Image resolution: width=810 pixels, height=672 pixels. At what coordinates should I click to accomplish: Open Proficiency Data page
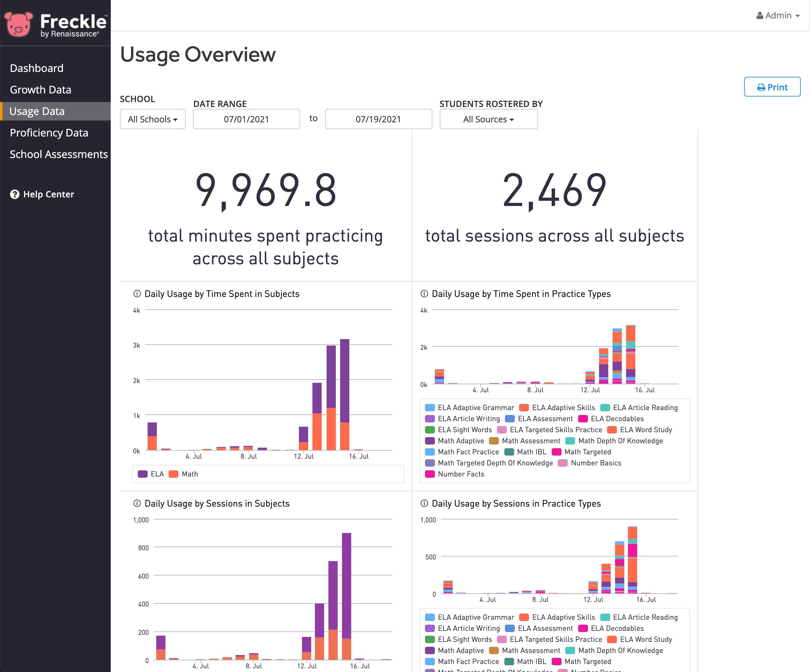point(49,133)
